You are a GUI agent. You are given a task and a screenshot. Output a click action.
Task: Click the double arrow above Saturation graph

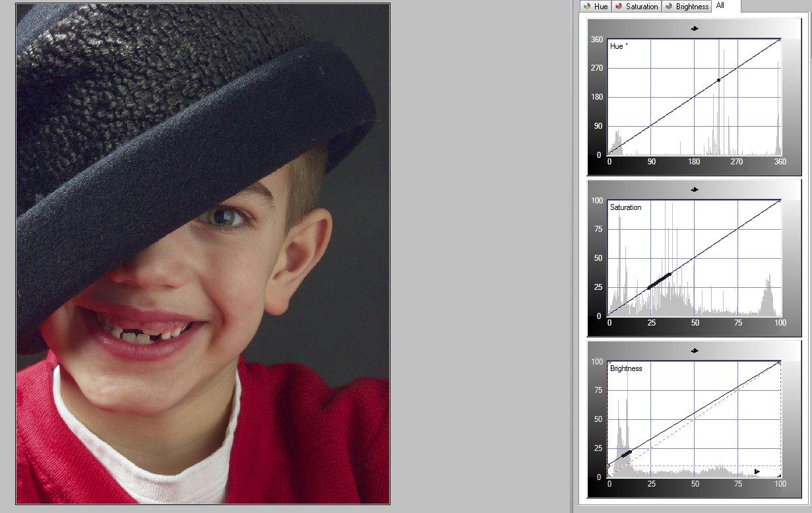click(694, 189)
